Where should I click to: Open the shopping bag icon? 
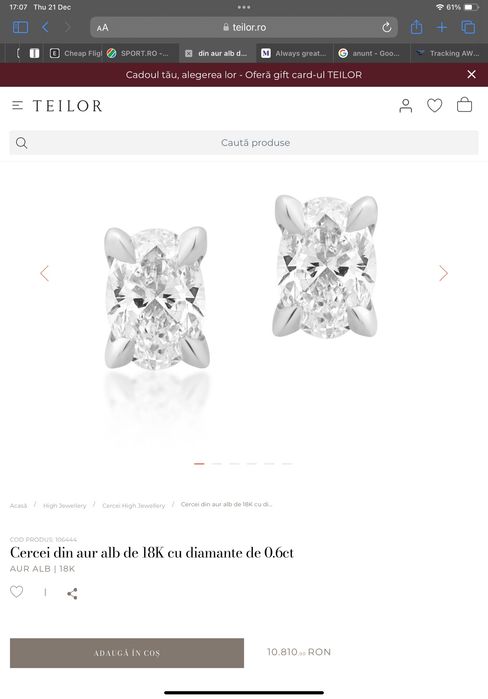[464, 105]
